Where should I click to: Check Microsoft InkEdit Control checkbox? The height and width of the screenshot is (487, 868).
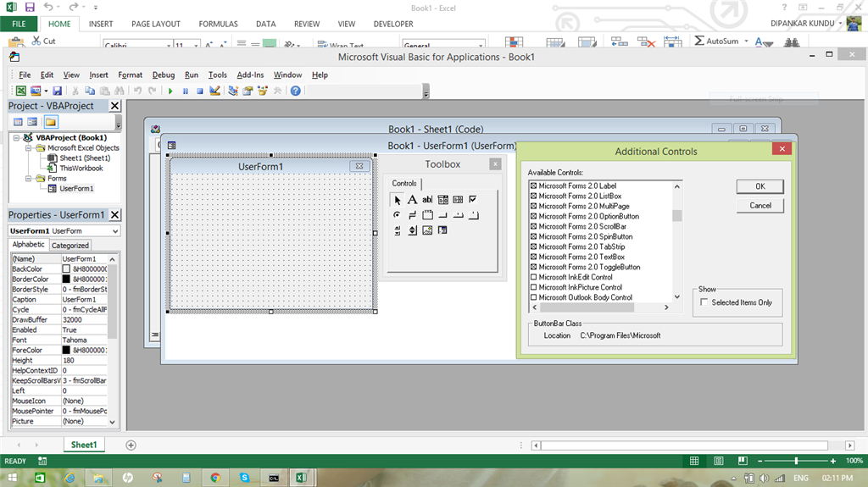[x=534, y=277]
